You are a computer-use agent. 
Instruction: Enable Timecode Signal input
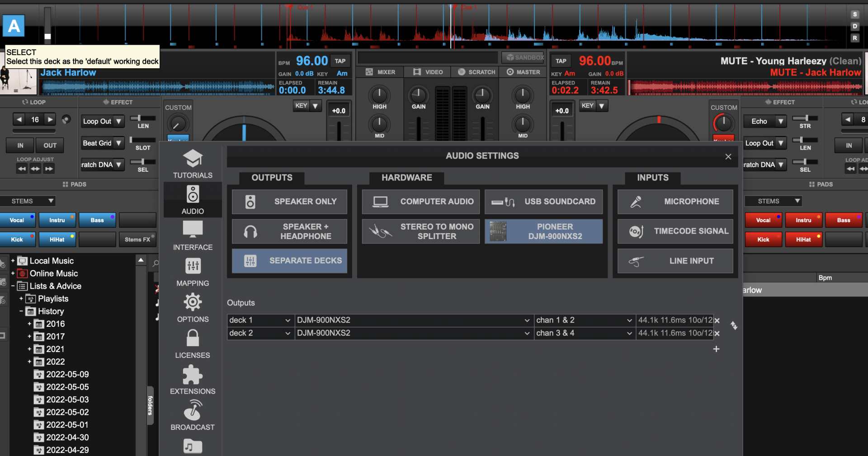[x=675, y=231]
